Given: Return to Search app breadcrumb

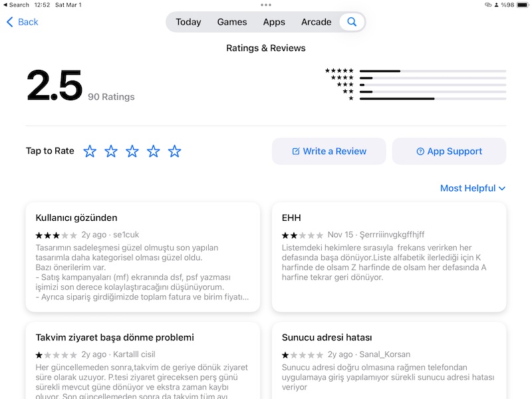Looking at the screenshot, I should pyautogui.click(x=16, y=5).
